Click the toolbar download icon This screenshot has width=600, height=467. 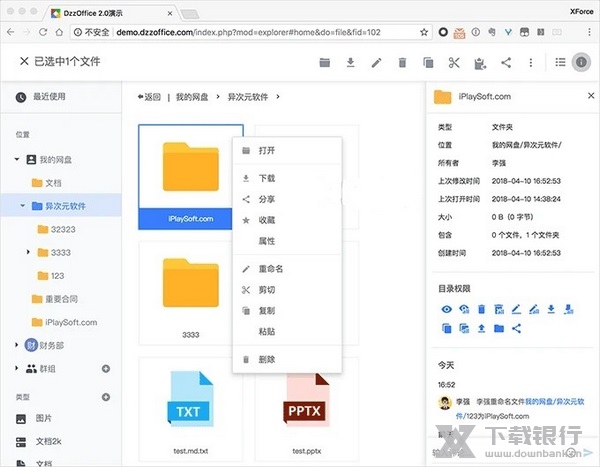(350, 62)
